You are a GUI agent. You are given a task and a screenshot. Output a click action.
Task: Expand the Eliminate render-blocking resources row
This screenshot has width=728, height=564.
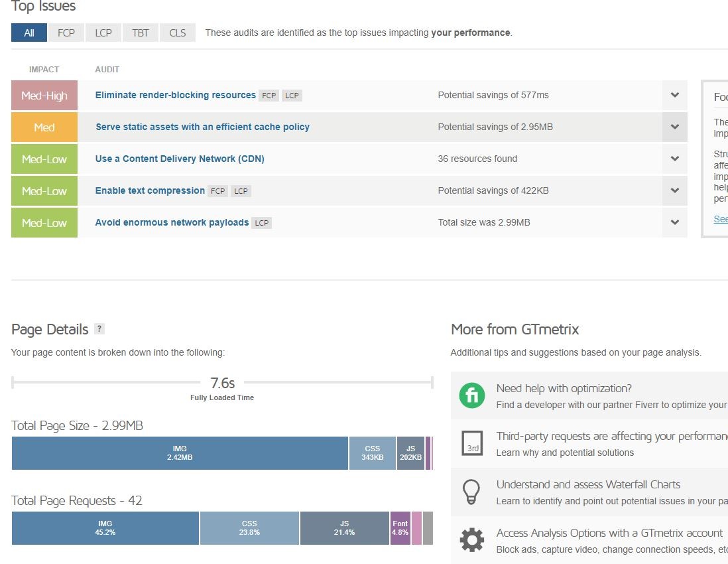(674, 96)
